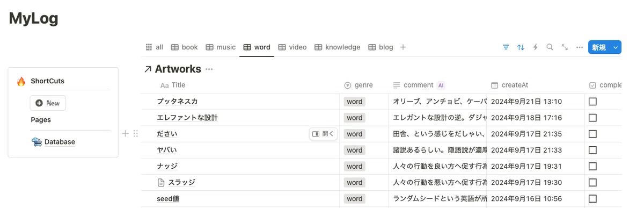Click the page icon in スラッジ row
The width and height of the screenshot is (644, 208).
[160, 183]
